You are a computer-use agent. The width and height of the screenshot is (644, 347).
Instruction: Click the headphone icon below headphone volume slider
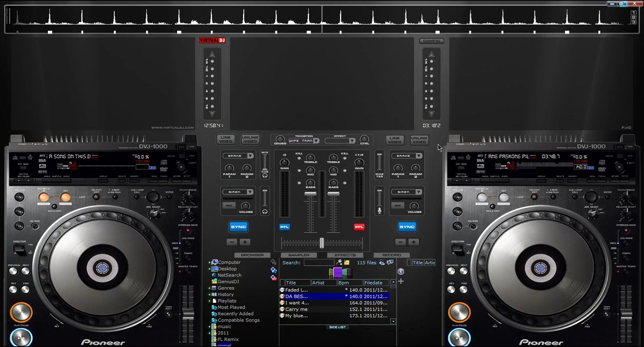(265, 212)
